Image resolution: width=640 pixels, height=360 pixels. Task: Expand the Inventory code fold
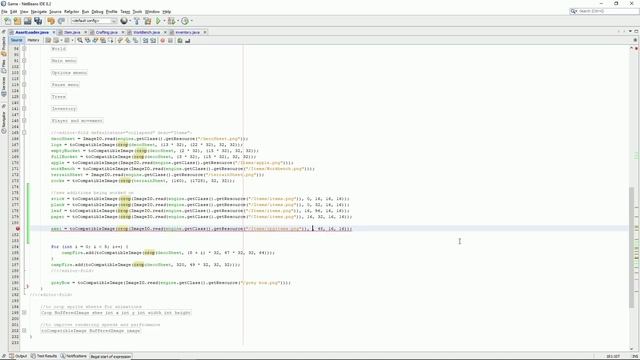coord(24,109)
